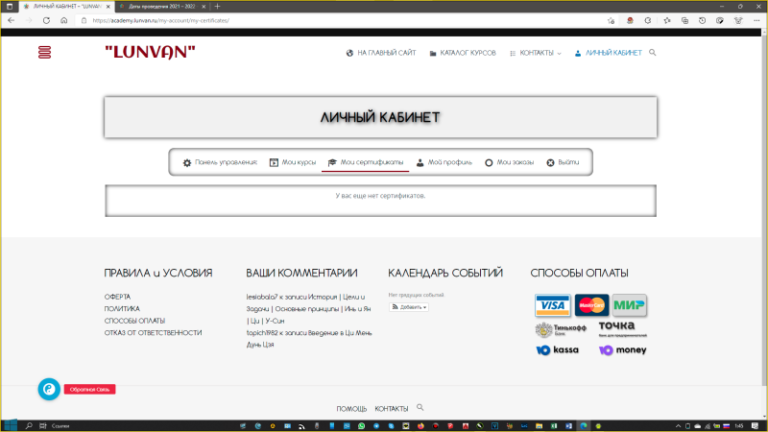Screen dimensions: 768x432
Task: Open Task View on taskbar
Action: tap(43, 426)
